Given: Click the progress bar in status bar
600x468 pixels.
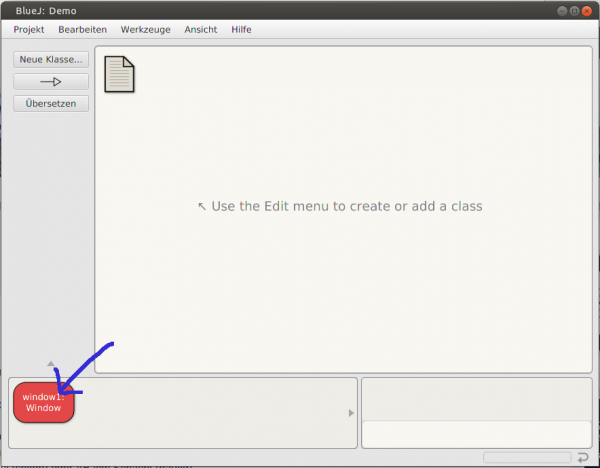Looking at the screenshot, I should (527, 458).
